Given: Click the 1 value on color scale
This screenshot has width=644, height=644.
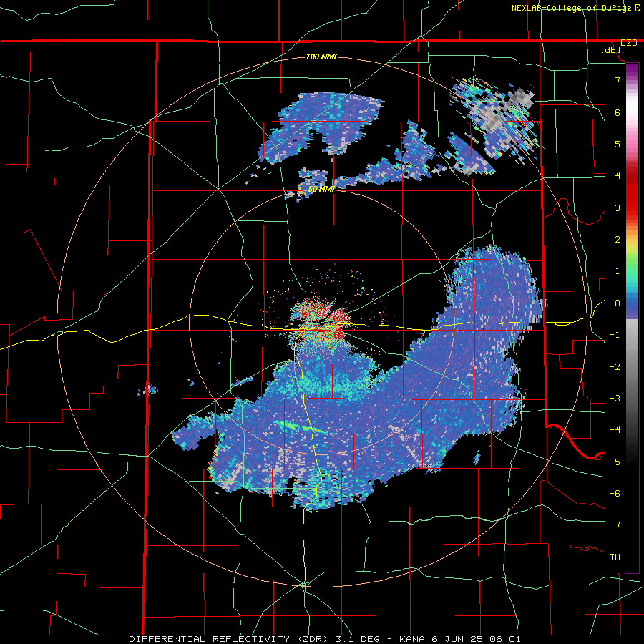Looking at the screenshot, I should point(618,271).
